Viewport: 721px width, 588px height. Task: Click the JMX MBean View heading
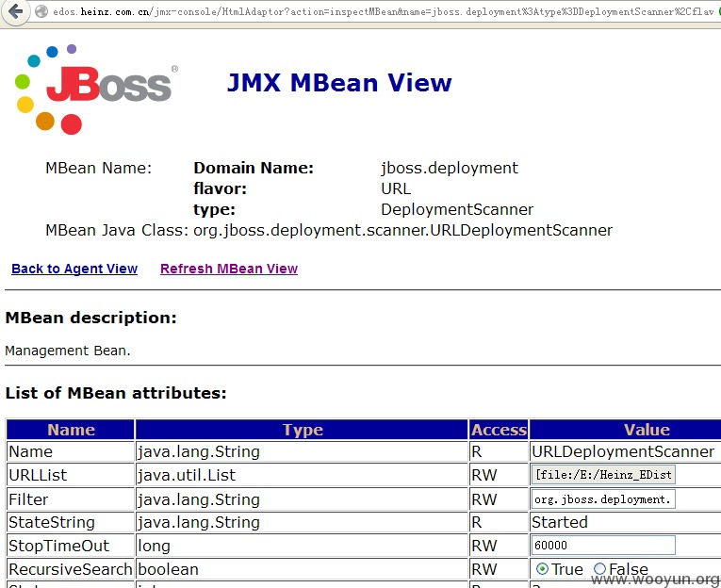340,83
